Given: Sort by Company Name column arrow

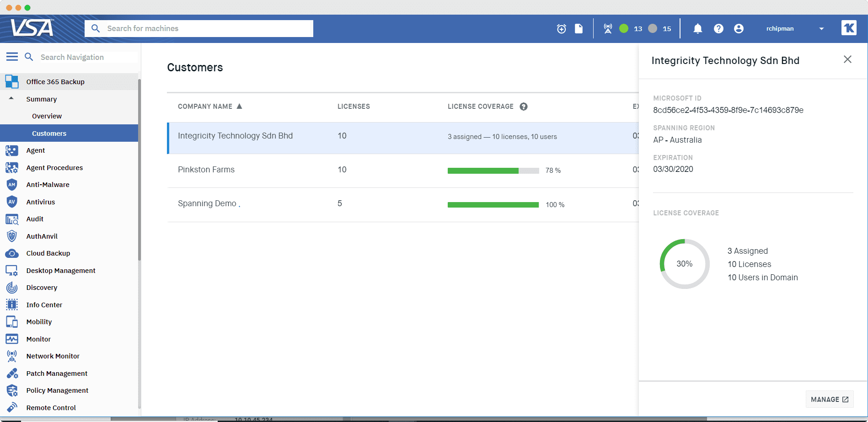Looking at the screenshot, I should [239, 106].
